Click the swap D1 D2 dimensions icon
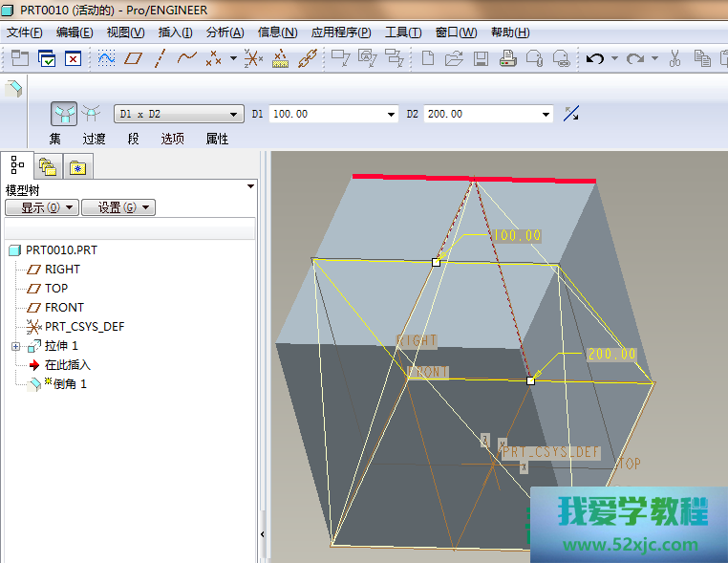 [x=571, y=114]
